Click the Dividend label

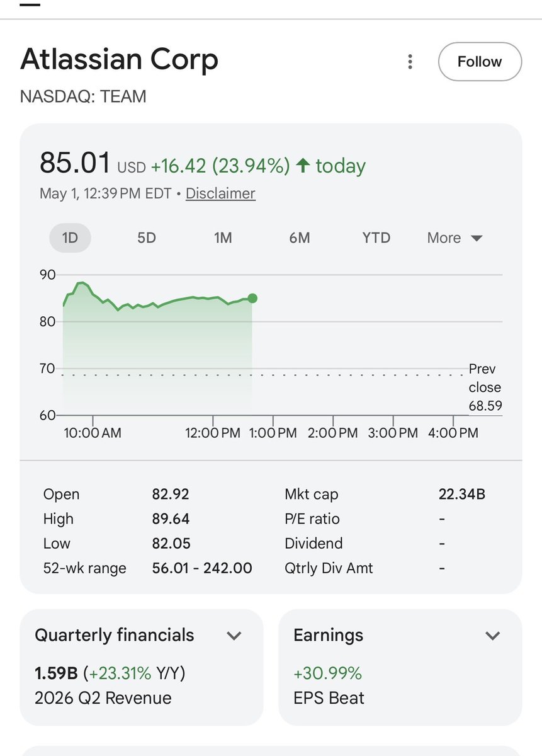point(313,544)
